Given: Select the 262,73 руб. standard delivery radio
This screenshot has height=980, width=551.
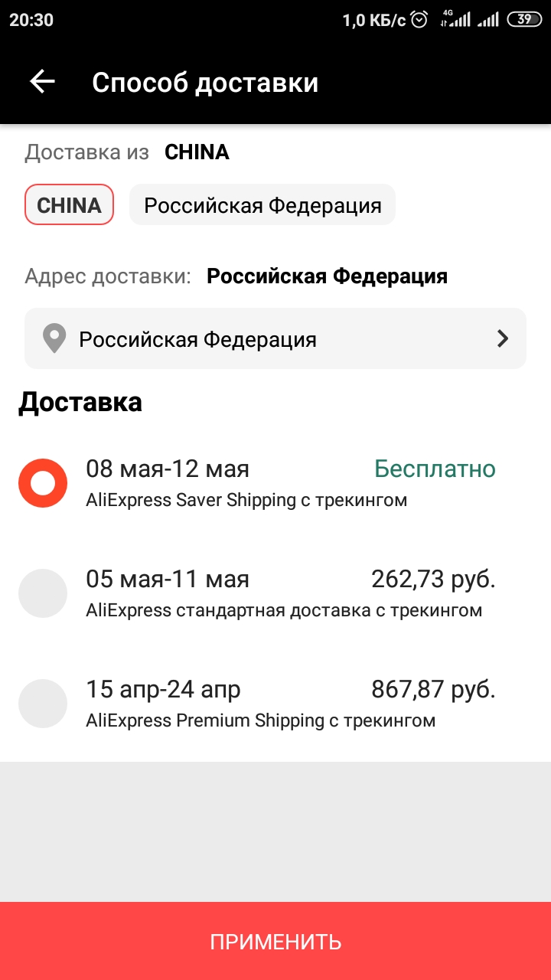Looking at the screenshot, I should (43, 593).
